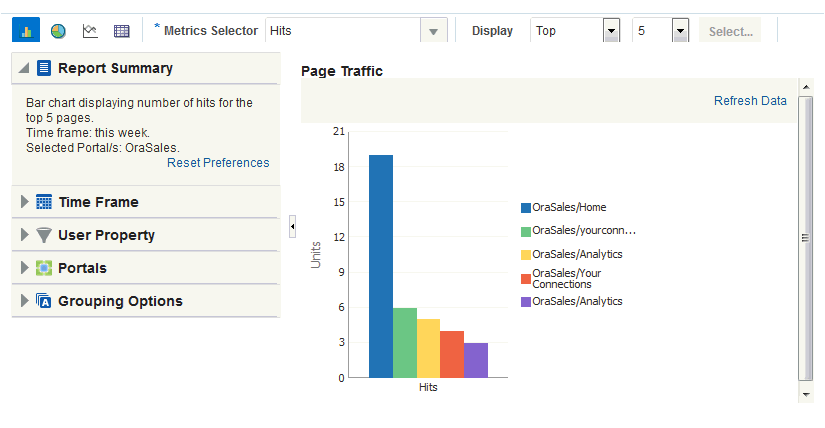
Task: Click the Refresh Data link
Action: point(750,101)
